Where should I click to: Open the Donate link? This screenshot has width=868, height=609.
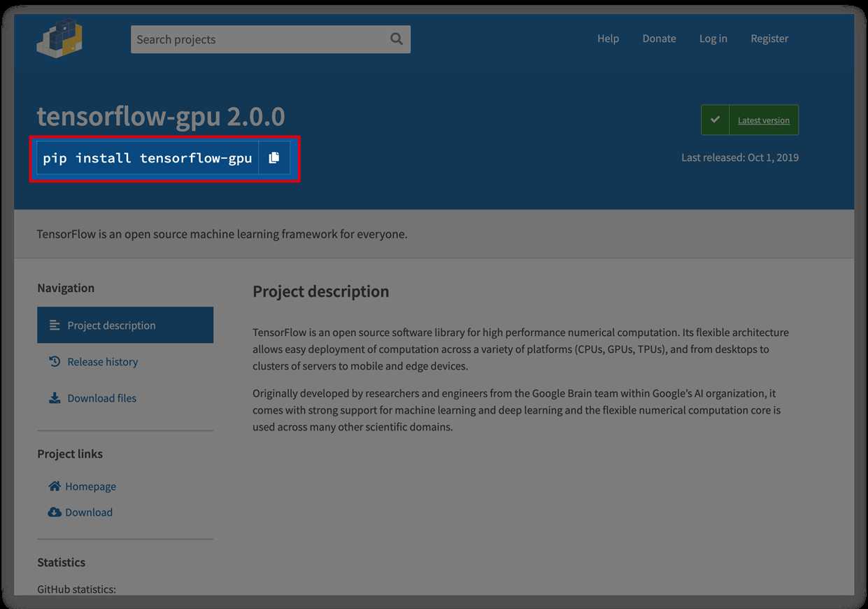[x=659, y=38]
